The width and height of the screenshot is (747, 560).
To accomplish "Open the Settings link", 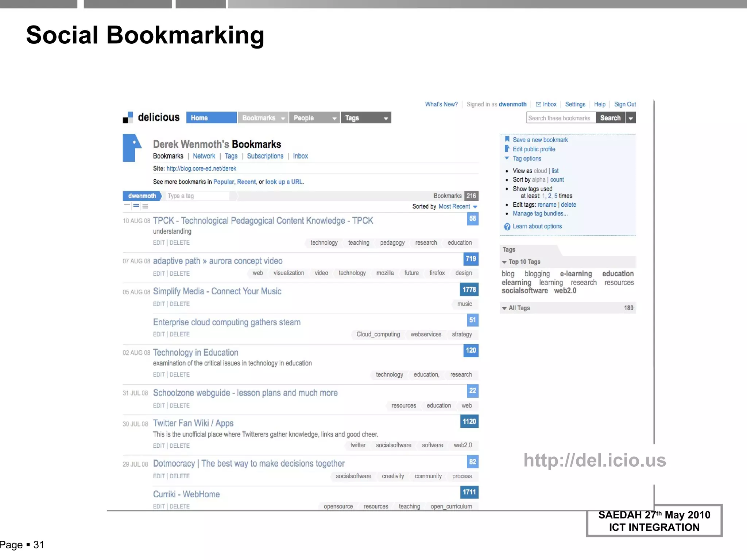I will (x=575, y=104).
